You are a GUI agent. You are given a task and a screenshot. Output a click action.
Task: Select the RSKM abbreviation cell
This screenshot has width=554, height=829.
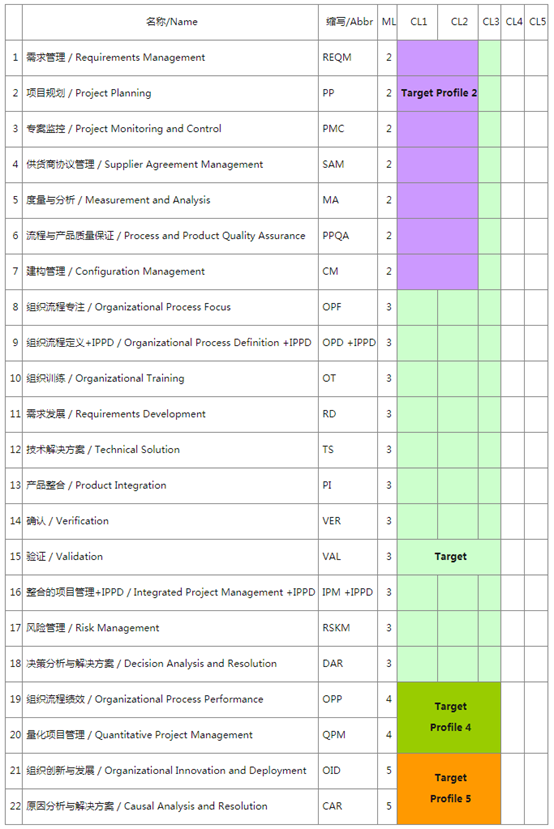coord(348,628)
